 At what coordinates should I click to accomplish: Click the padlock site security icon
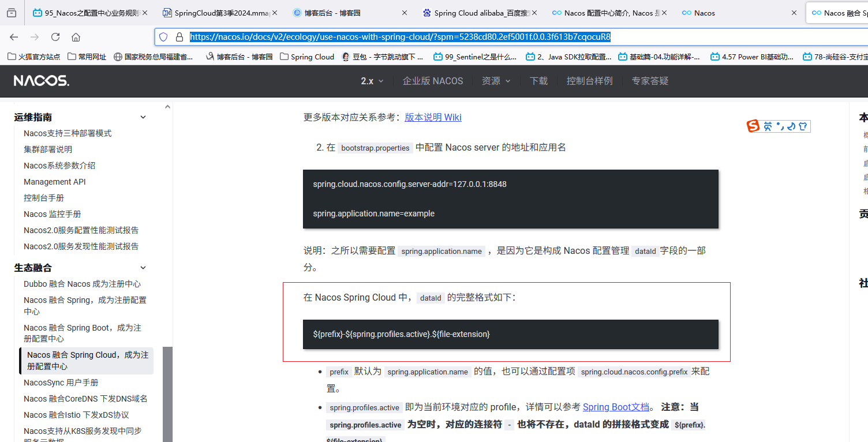tap(179, 37)
